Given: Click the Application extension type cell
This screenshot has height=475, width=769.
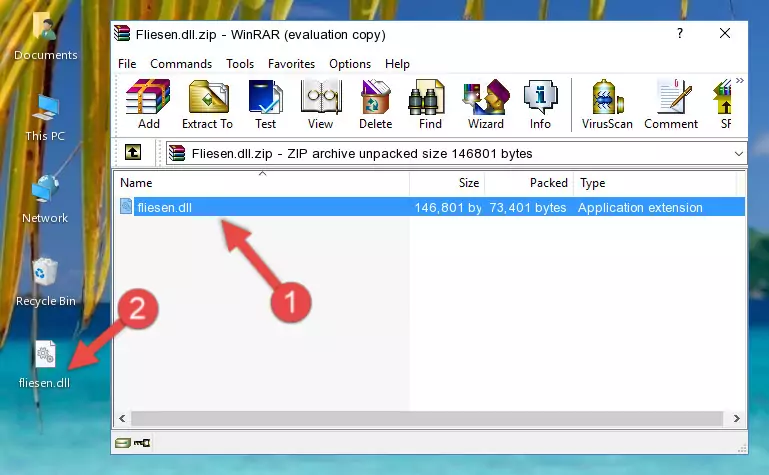Looking at the screenshot, I should pos(640,207).
